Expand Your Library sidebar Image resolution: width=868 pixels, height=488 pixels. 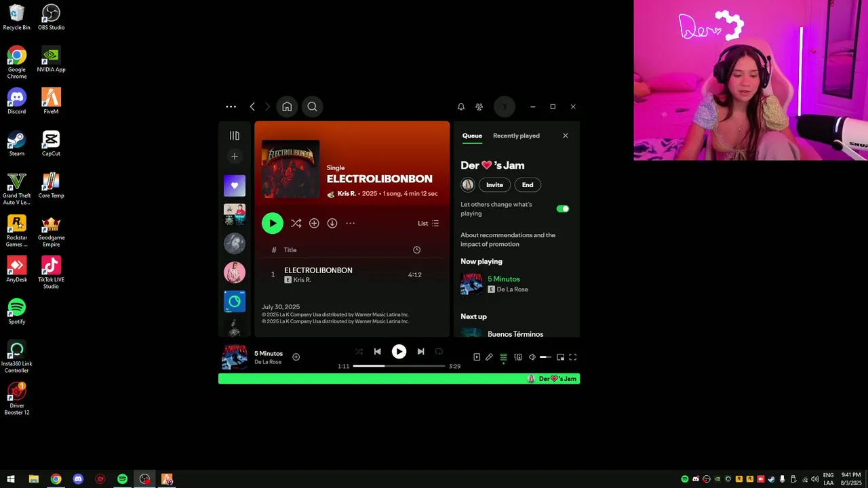(x=235, y=136)
